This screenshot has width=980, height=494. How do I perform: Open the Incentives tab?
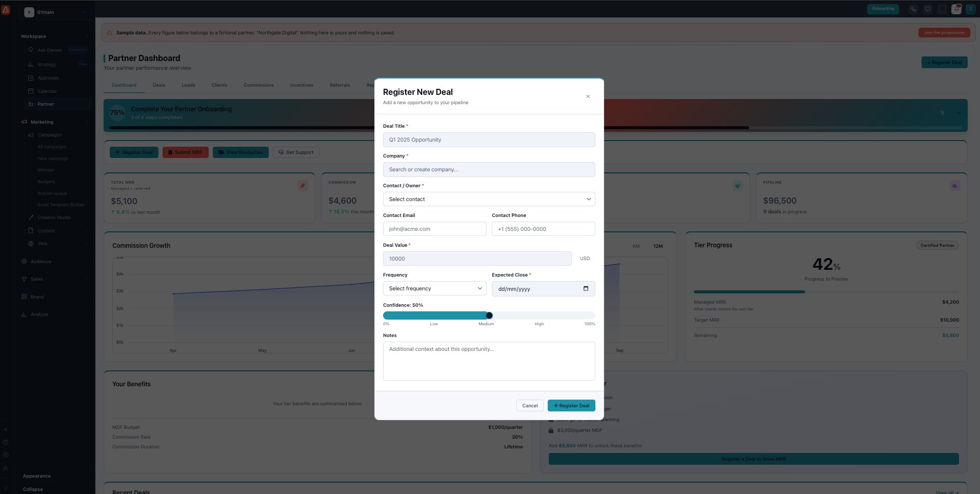302,85
